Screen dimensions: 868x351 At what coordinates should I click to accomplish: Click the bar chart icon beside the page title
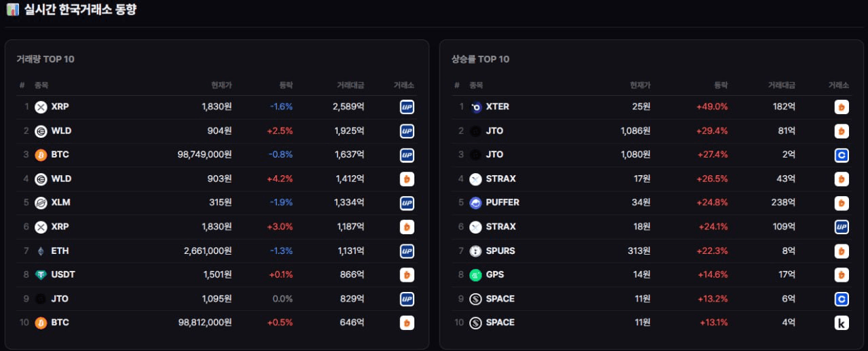click(13, 10)
